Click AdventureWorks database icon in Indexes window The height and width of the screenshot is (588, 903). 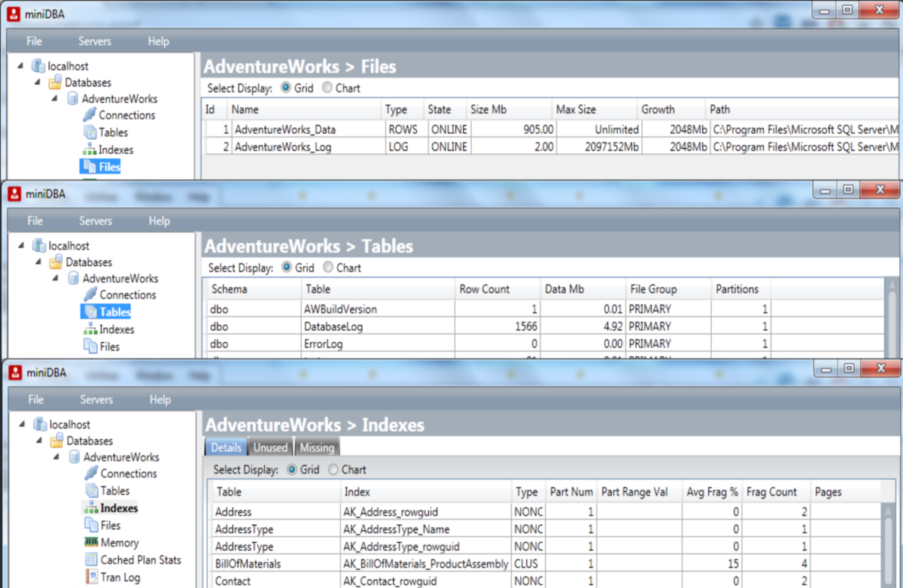coord(74,457)
